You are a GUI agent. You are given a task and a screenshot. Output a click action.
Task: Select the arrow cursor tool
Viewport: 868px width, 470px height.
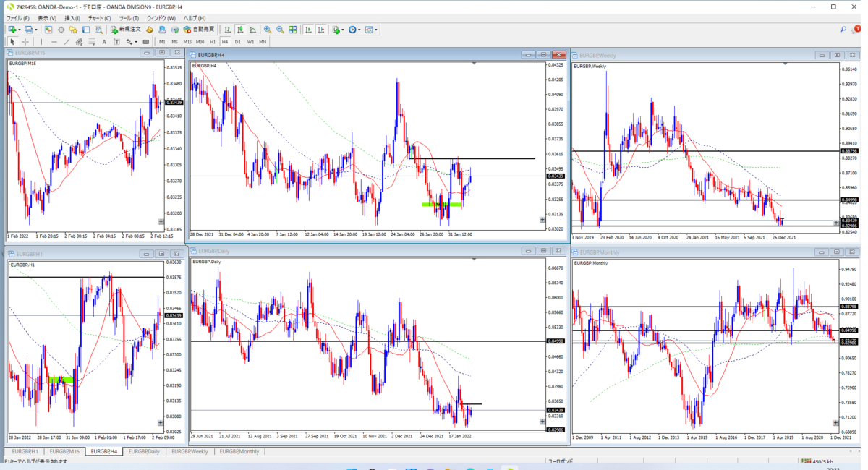click(x=12, y=42)
